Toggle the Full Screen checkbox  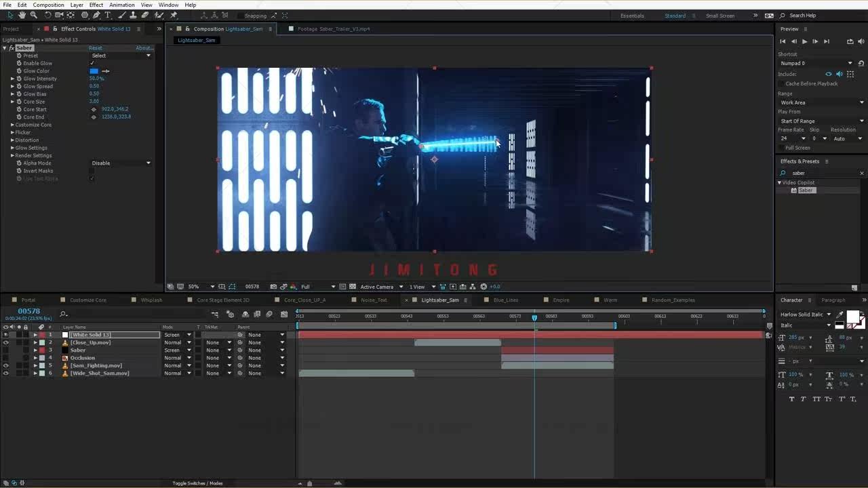[781, 148]
